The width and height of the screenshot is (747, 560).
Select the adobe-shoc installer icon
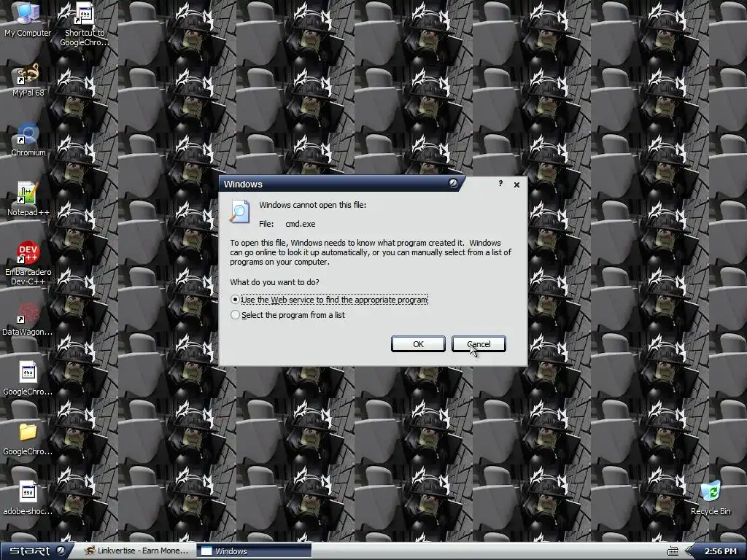(28, 499)
